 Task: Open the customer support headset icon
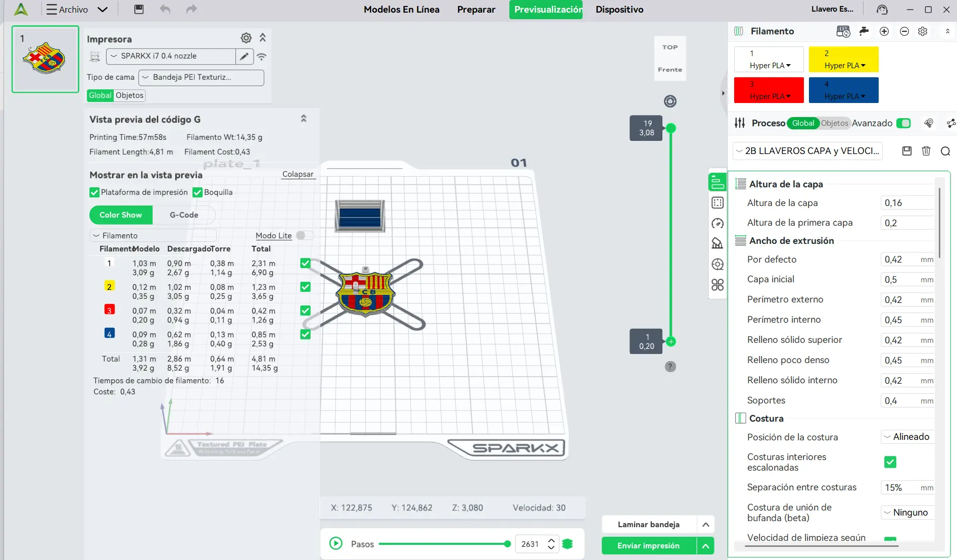(882, 10)
